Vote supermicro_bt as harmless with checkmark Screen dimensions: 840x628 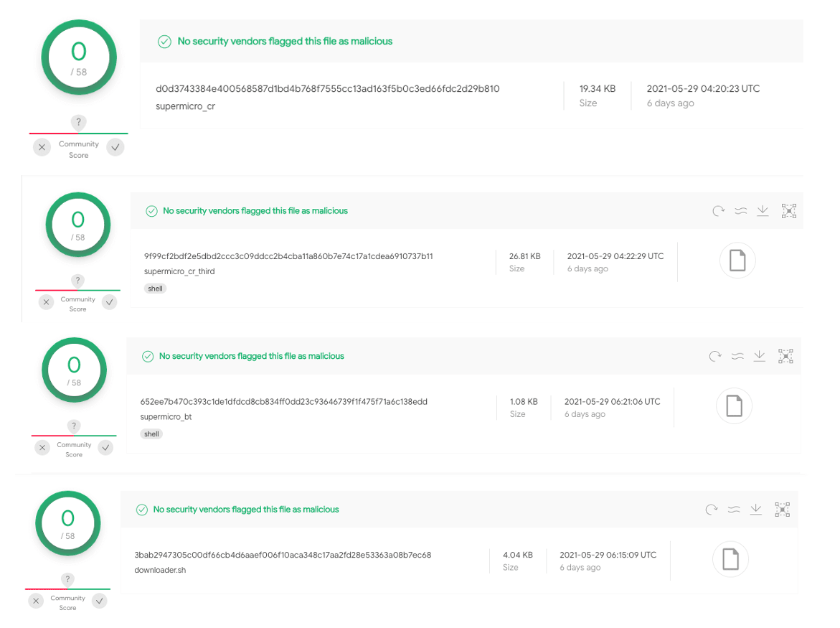[105, 448]
